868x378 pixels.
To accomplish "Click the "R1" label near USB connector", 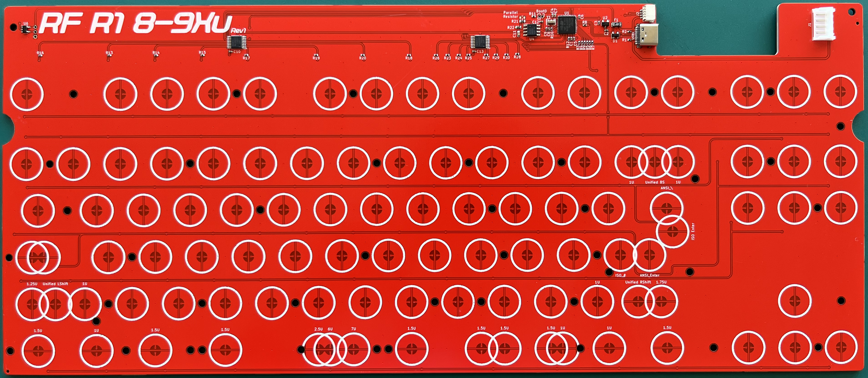I will (624, 40).
